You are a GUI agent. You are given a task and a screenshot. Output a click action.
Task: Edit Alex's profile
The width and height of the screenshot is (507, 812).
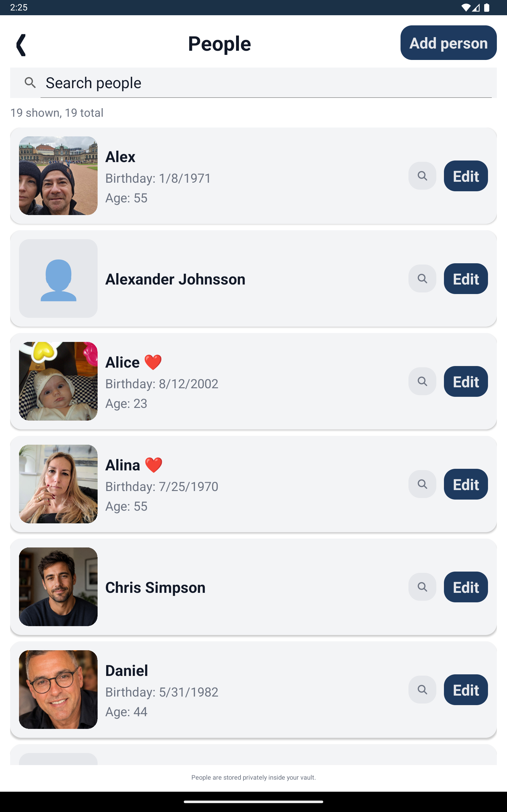pyautogui.click(x=466, y=176)
